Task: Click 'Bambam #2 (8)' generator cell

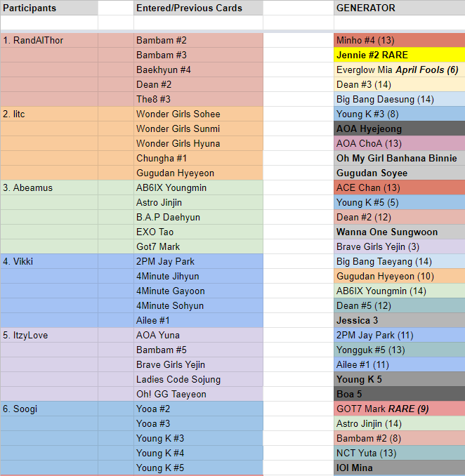Action: click(400, 438)
